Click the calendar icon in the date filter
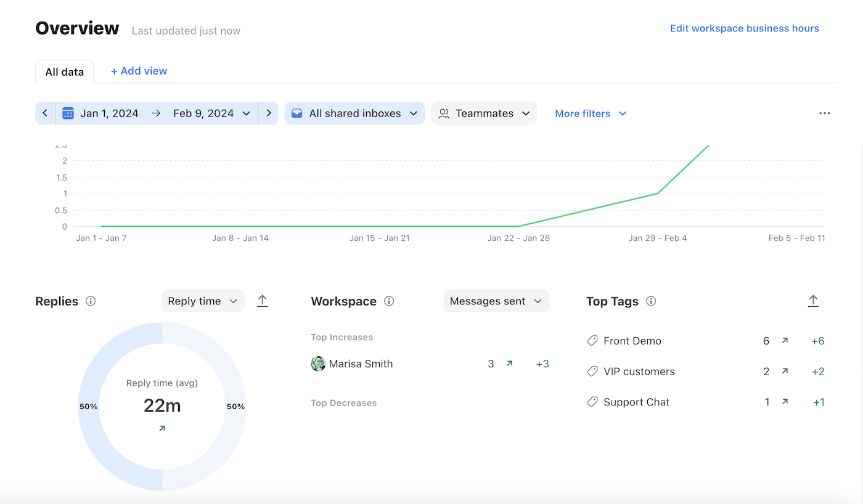Screen dimensions: 863x504 68,113
